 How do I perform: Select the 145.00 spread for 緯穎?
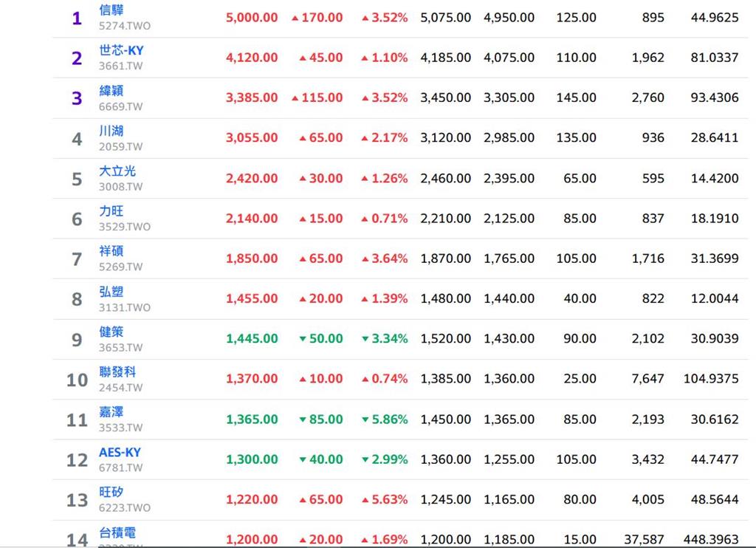(x=576, y=97)
